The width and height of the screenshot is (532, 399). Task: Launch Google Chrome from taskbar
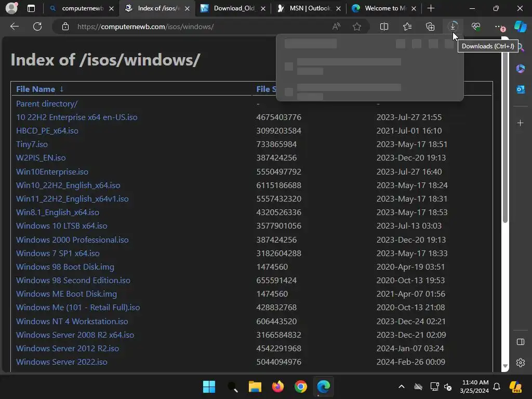point(301,387)
